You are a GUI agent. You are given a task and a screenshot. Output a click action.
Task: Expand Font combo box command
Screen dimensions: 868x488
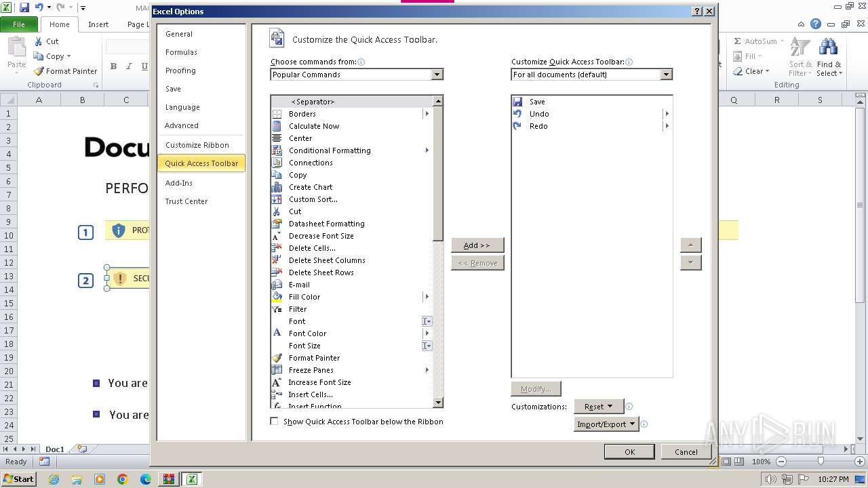[427, 321]
